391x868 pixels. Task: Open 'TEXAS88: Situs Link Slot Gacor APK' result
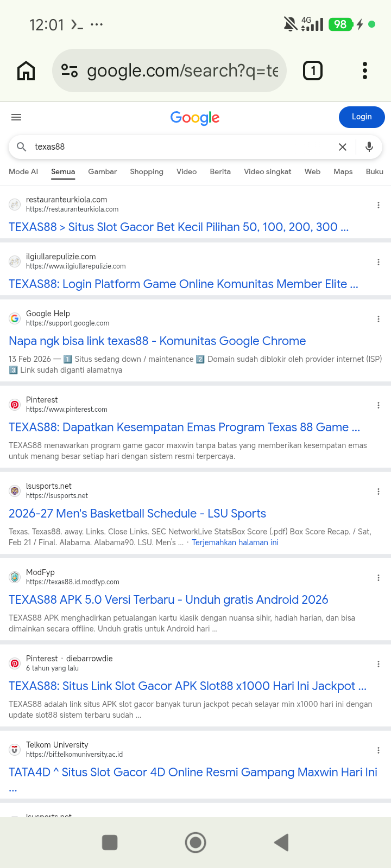188,686
